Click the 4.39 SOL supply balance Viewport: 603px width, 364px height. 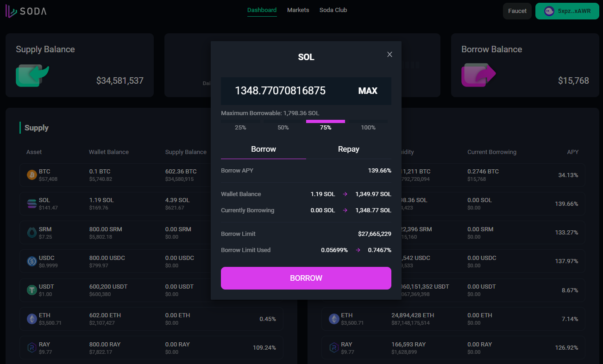point(177,200)
